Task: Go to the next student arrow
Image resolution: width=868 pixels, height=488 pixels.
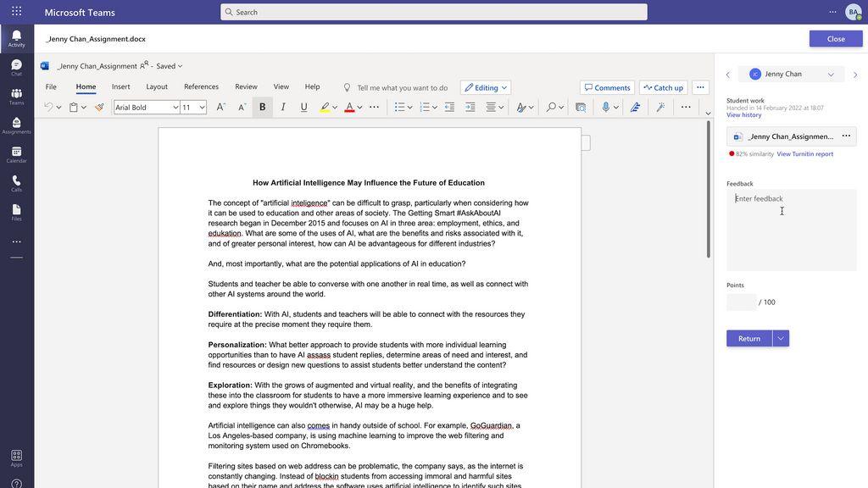Action: (x=855, y=75)
